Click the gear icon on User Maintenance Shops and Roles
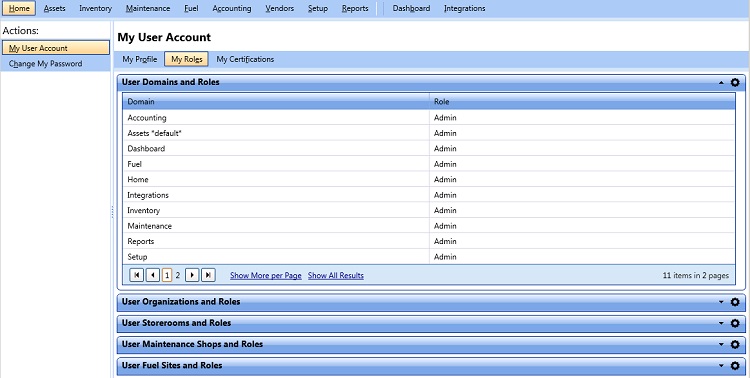 tap(735, 344)
